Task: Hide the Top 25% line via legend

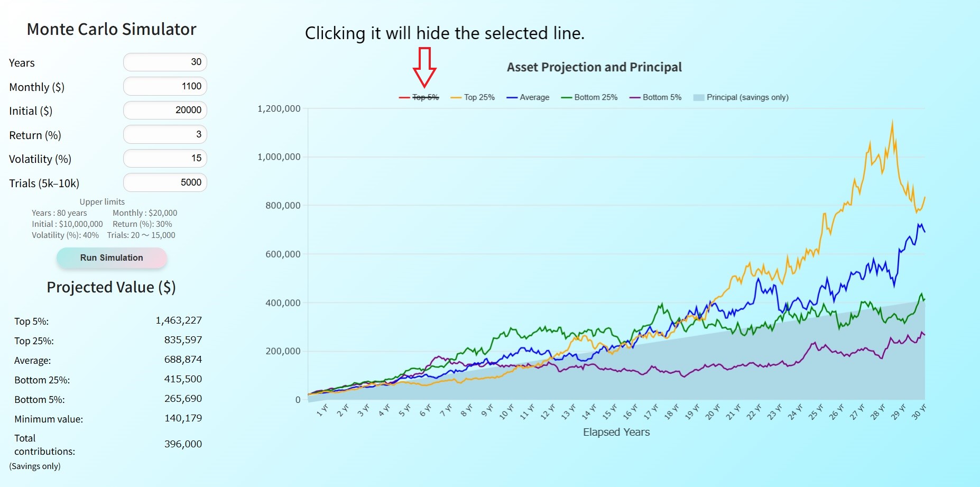Action: [479, 97]
